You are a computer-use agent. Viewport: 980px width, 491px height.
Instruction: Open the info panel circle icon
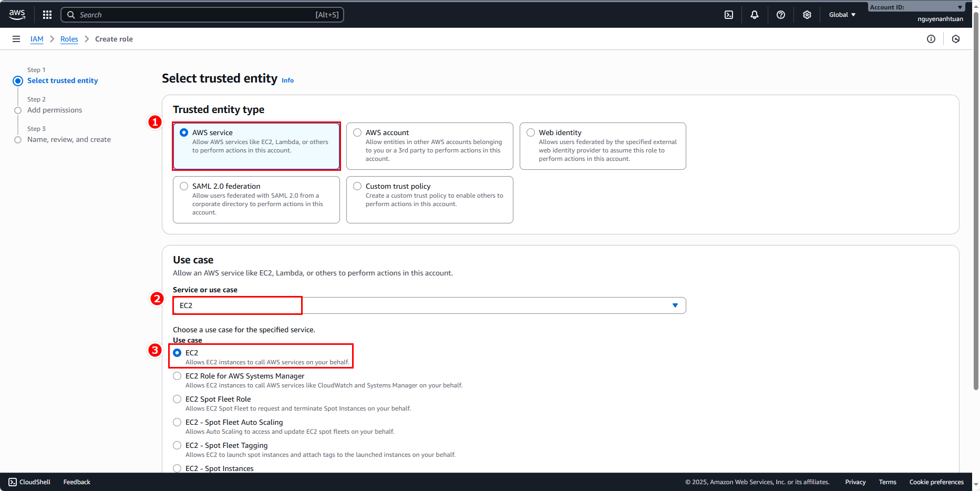(x=931, y=39)
